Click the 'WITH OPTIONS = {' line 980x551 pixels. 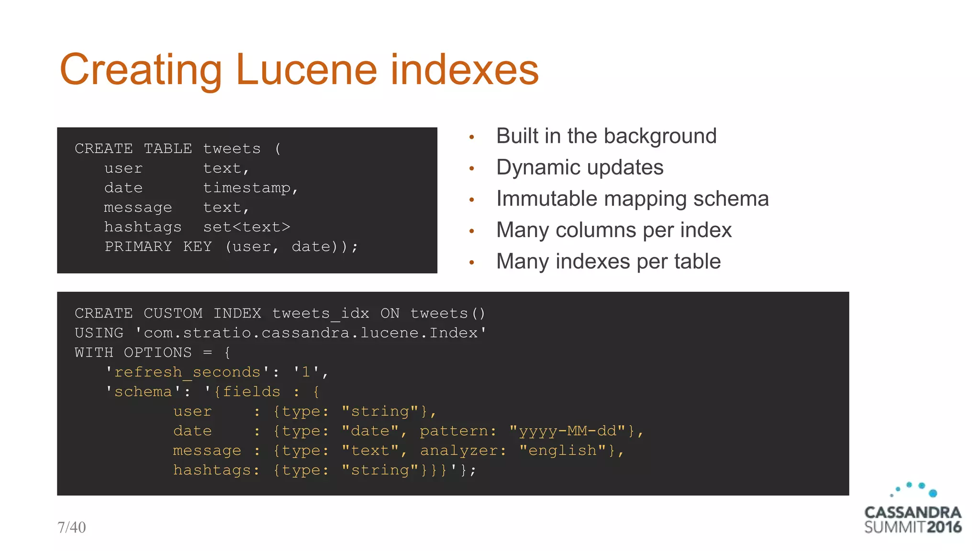tap(153, 353)
